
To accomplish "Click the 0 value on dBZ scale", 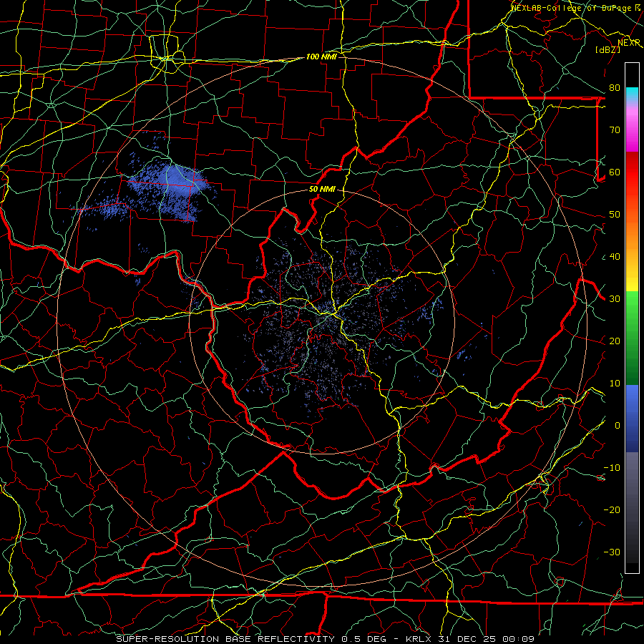I will click(618, 426).
